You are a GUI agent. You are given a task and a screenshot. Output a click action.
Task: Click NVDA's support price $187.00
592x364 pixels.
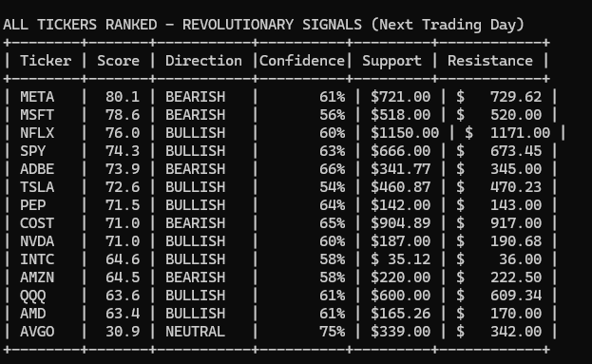click(400, 241)
